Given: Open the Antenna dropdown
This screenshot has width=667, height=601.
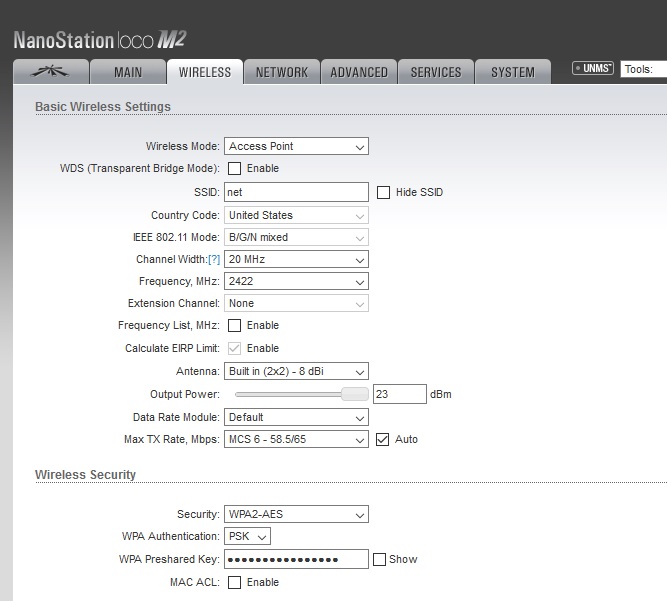Looking at the screenshot, I should point(296,371).
